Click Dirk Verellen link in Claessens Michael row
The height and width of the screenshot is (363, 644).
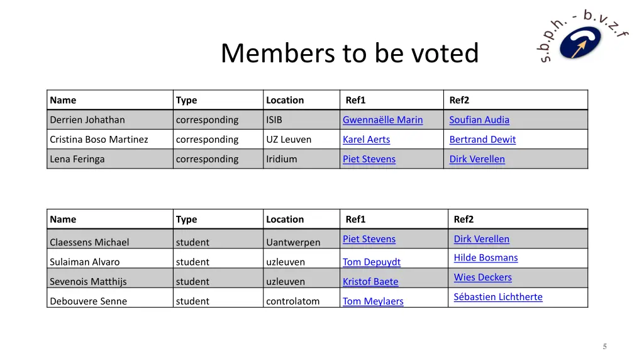482,239
